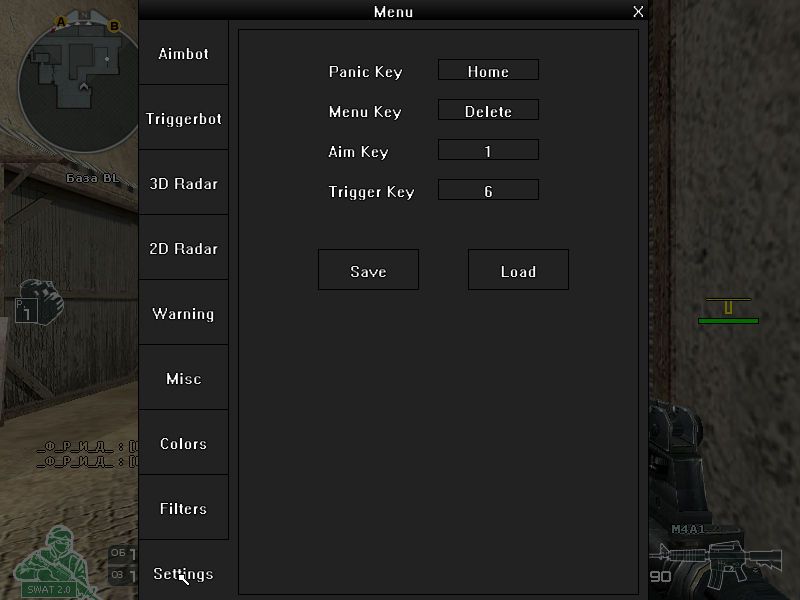Open the Filters tab
Viewport: 800px width, 600px height.
[x=184, y=508]
